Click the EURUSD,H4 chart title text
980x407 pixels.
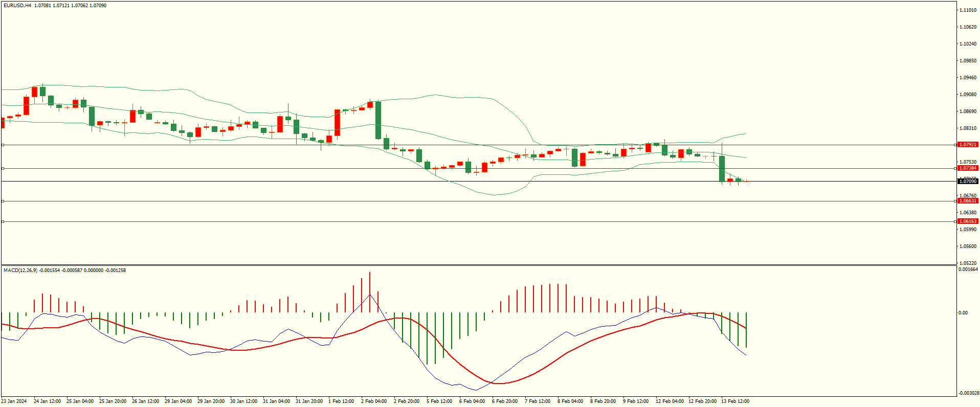pos(17,6)
